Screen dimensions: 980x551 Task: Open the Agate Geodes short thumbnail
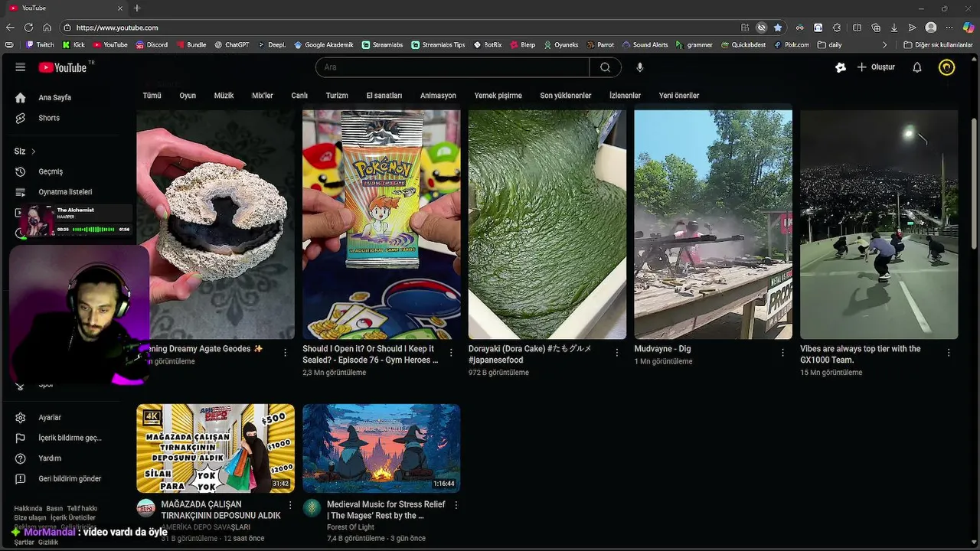coord(215,224)
